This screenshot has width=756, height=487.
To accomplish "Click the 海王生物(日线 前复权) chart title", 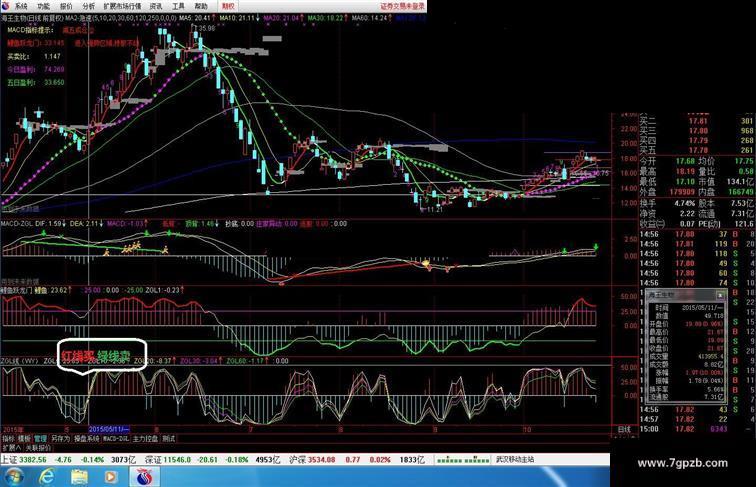I will 32,18.
